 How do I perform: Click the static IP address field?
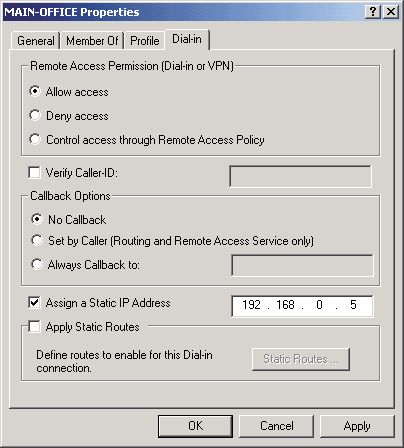pos(302,306)
